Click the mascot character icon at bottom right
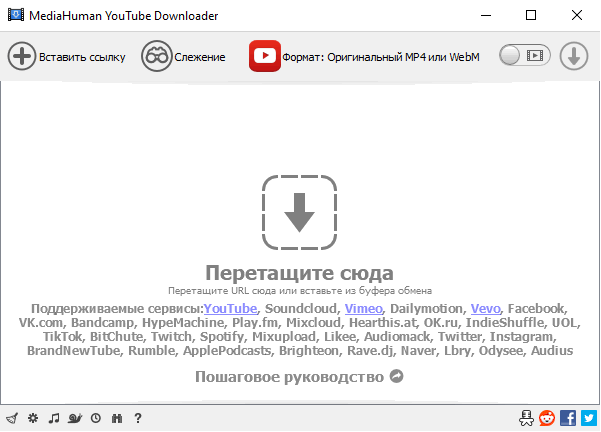This screenshot has height=432, width=601. [x=526, y=418]
